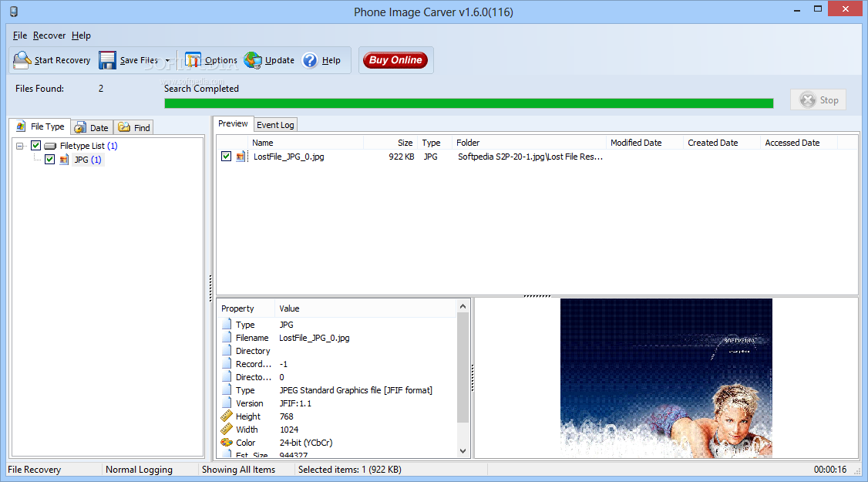Click the Filename property page icon
868x482 pixels.
(227, 338)
